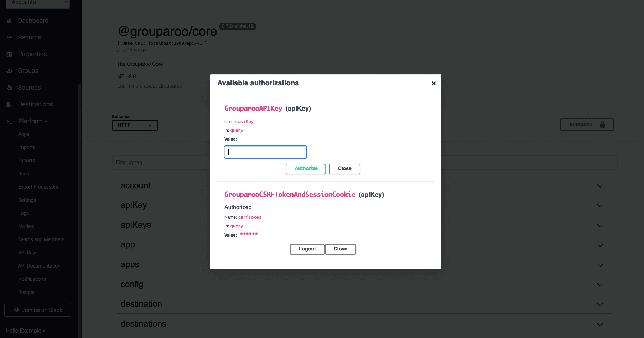The height and width of the screenshot is (338, 644).
Task: Open Export Processors page
Action: pos(38,187)
